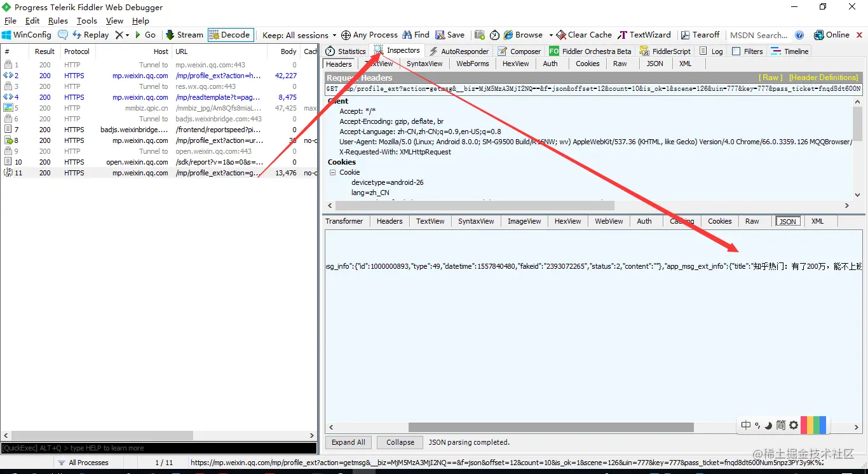Select session 10 open.weixin.qq.com row
This screenshot has width=868, height=474.
[x=159, y=162]
